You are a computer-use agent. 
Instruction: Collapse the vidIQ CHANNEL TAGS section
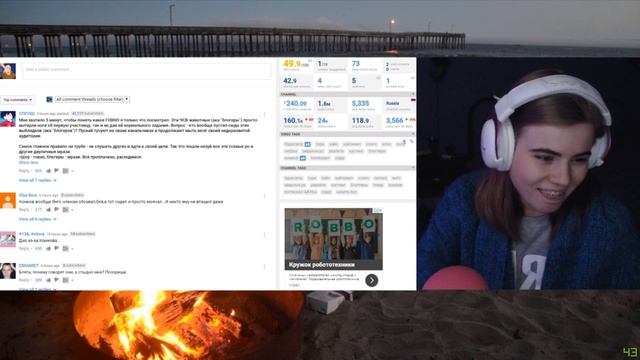point(413,168)
